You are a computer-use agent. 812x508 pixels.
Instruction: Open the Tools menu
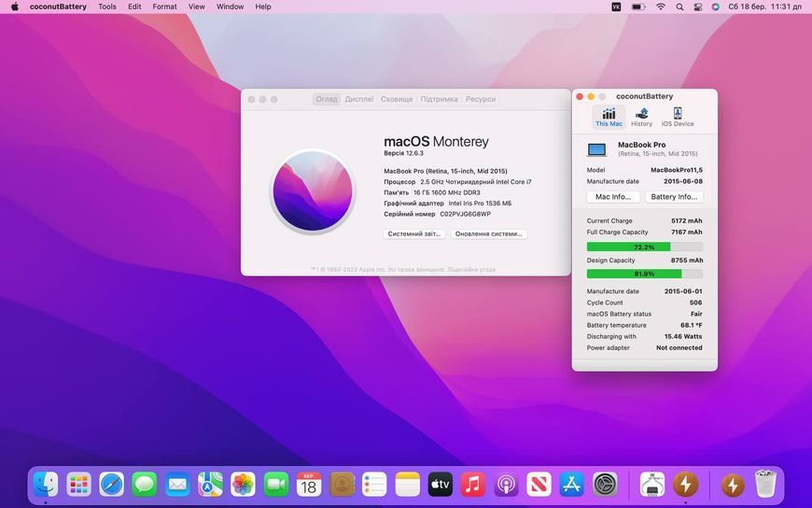point(107,7)
